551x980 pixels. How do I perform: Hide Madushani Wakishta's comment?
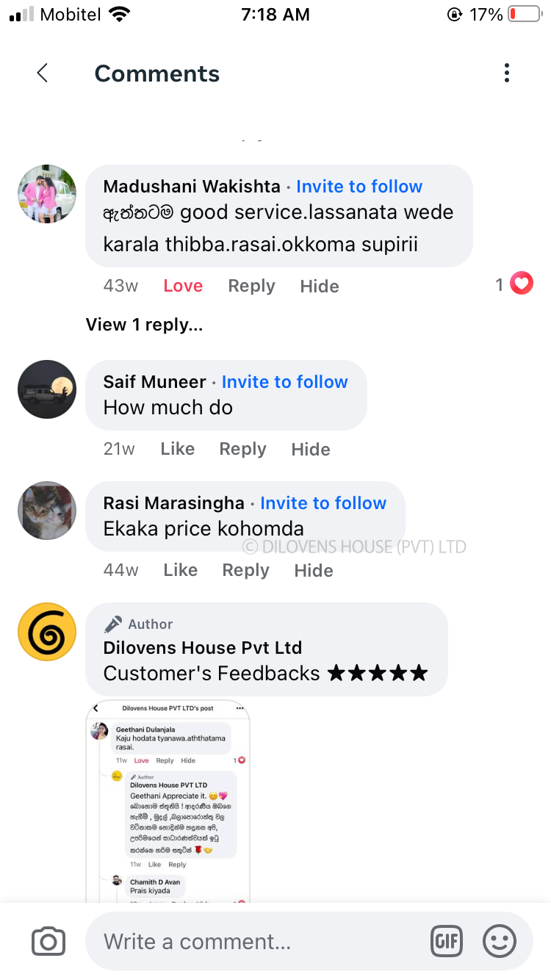coord(320,286)
